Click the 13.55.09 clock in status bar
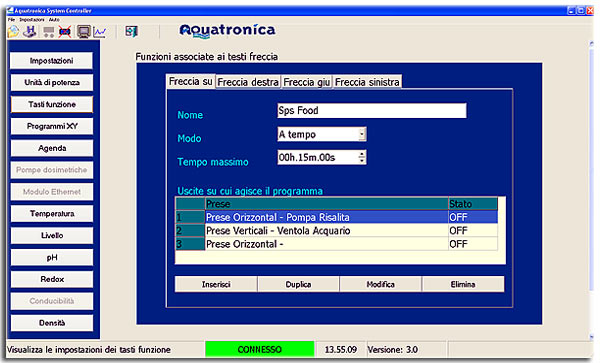600x363 pixels. click(341, 349)
